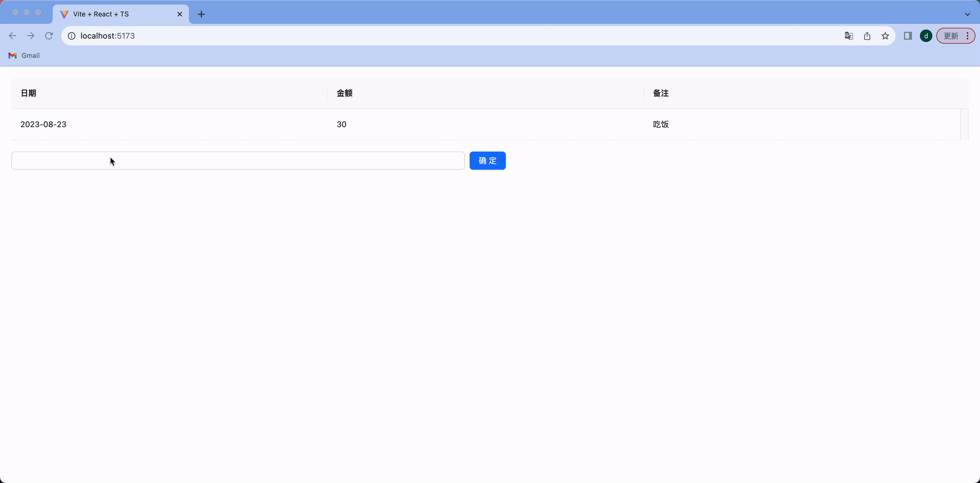Reload the localhost:5173 page

(x=49, y=36)
